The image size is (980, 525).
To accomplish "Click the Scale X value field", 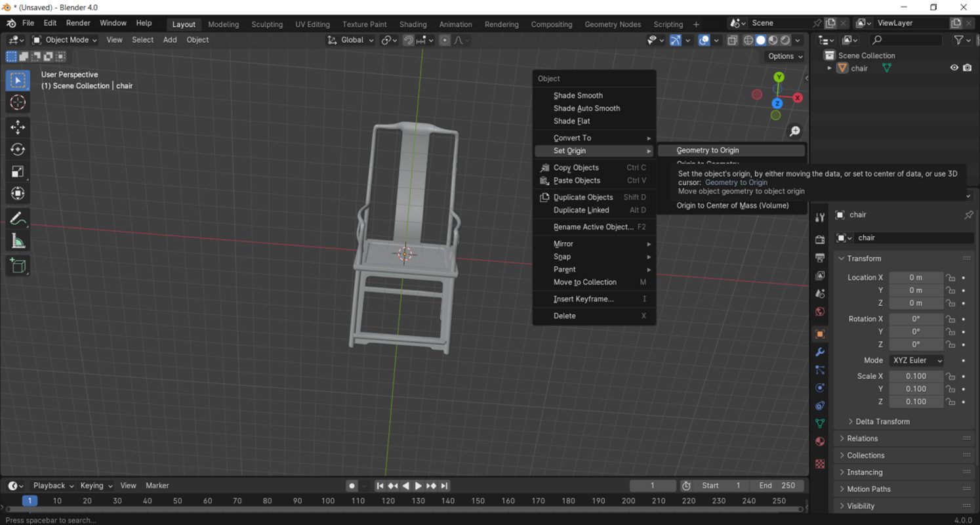I will point(916,377).
